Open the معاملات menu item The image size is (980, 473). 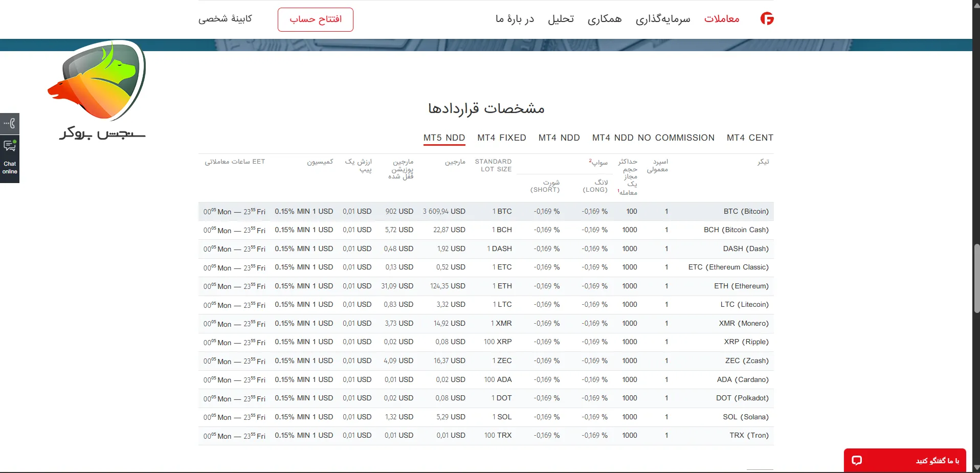coord(722,19)
